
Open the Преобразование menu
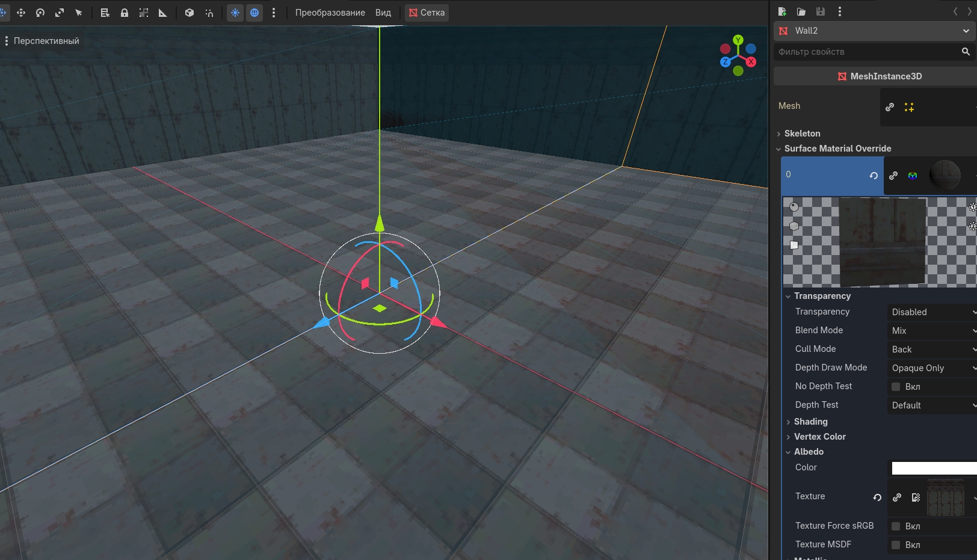tap(330, 13)
